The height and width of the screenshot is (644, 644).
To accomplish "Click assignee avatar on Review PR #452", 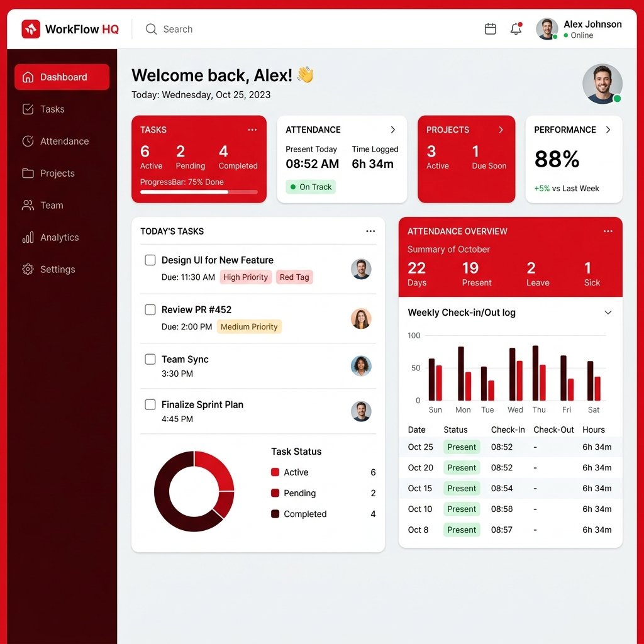I will pos(361,319).
